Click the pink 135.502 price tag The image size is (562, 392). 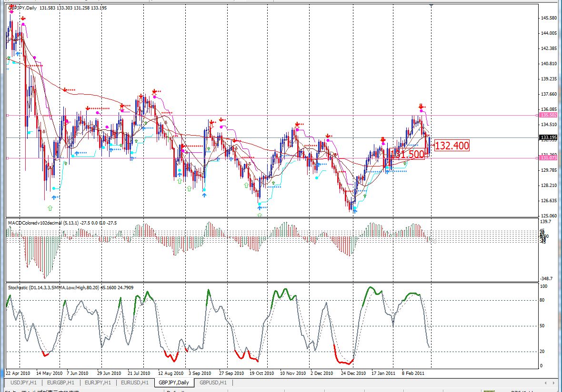(x=548, y=115)
